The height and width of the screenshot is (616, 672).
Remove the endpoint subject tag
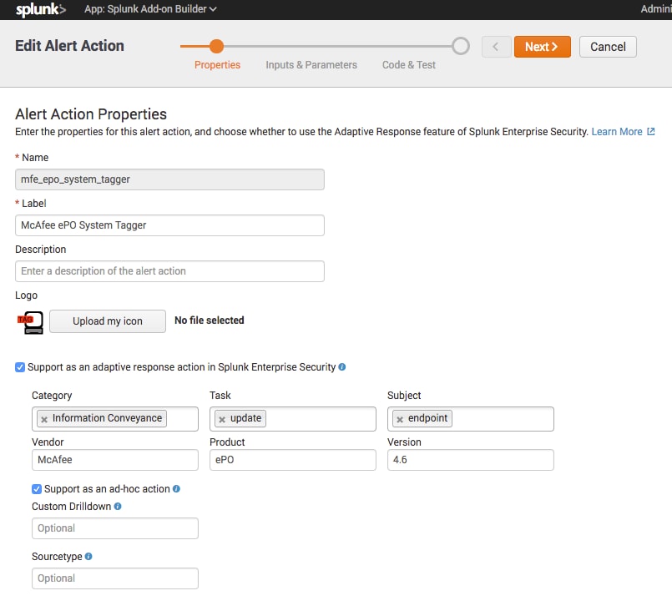[400, 419]
